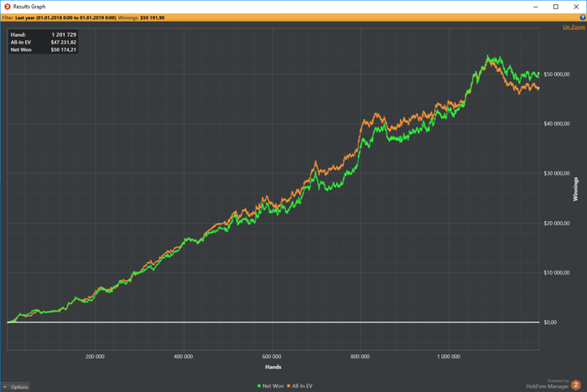Click the 600 000 hands axis label
This screenshot has width=587, height=392.
tap(272, 357)
